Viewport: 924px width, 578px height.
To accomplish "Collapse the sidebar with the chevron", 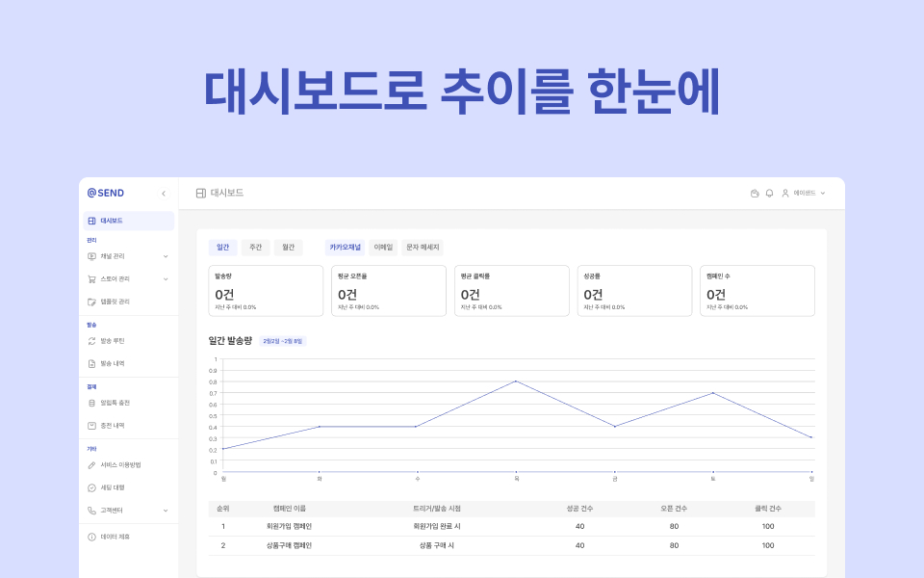I will point(164,193).
